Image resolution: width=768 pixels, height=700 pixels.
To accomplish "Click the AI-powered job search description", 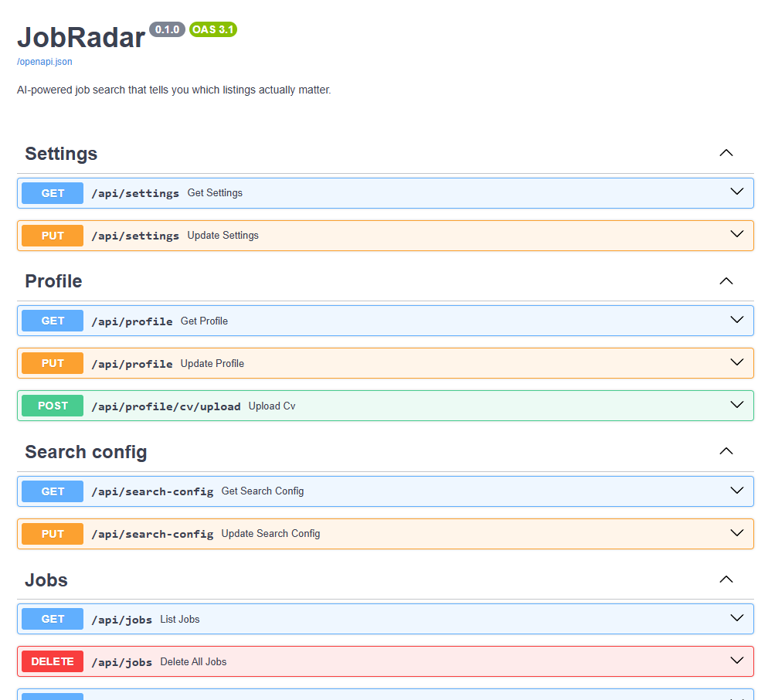I will tap(174, 90).
